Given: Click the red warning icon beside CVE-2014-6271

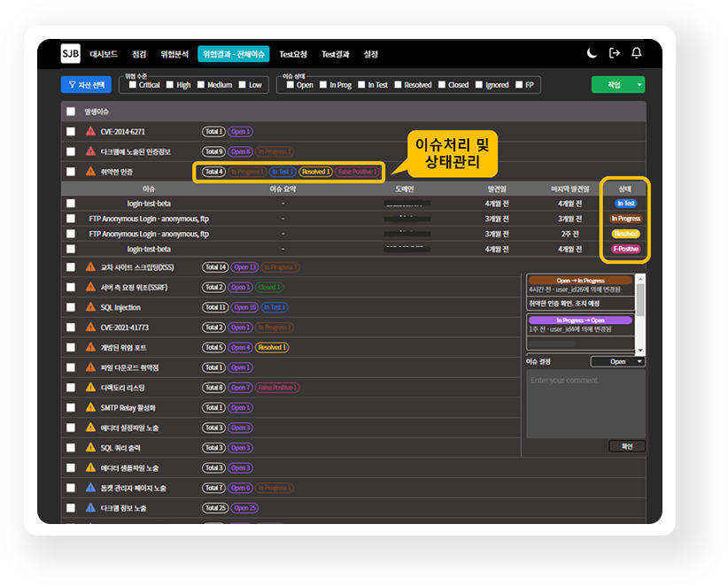Looking at the screenshot, I should tap(90, 132).
